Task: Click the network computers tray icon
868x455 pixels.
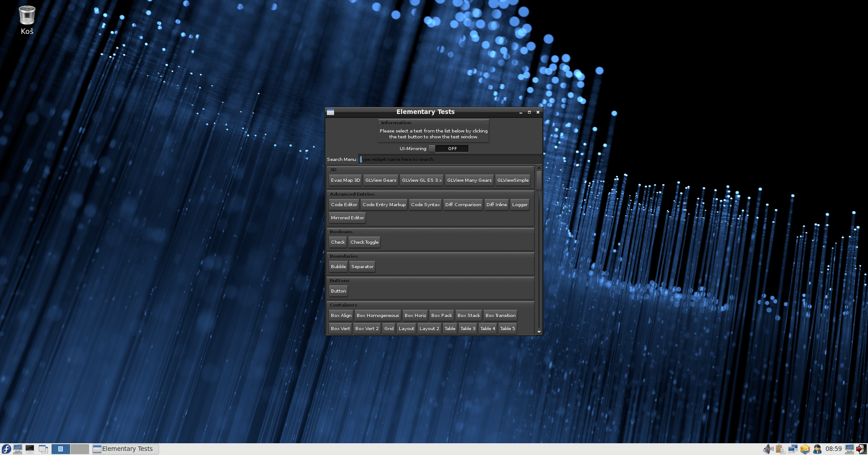Action: click(793, 449)
